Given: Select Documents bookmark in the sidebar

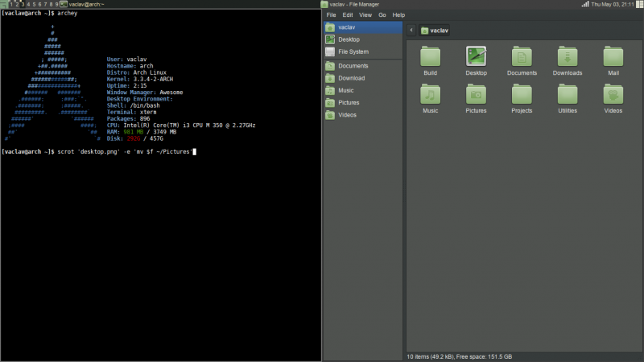Looking at the screenshot, I should [363, 66].
